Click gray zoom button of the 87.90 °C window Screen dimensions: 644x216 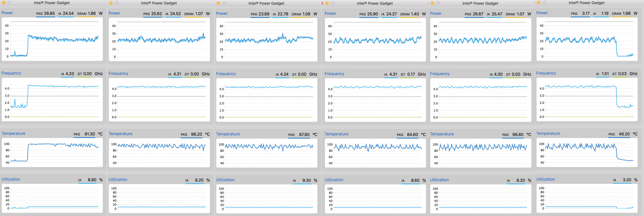pyautogui.click(x=224, y=3)
